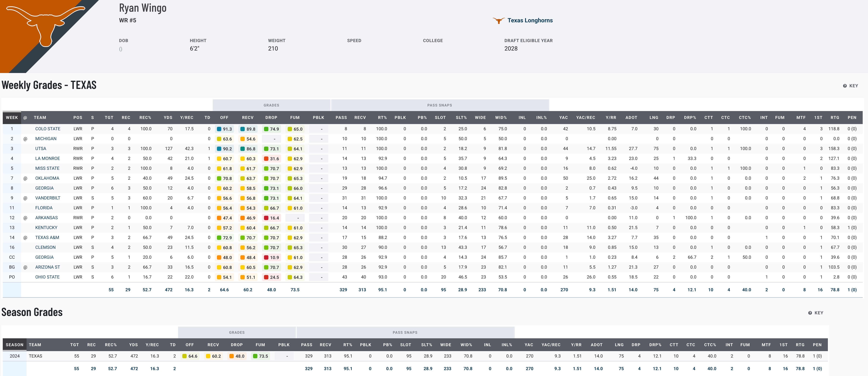The width and height of the screenshot is (868, 376).
Task: Sort weekly table by YAC/REC column header
Action: [586, 117]
